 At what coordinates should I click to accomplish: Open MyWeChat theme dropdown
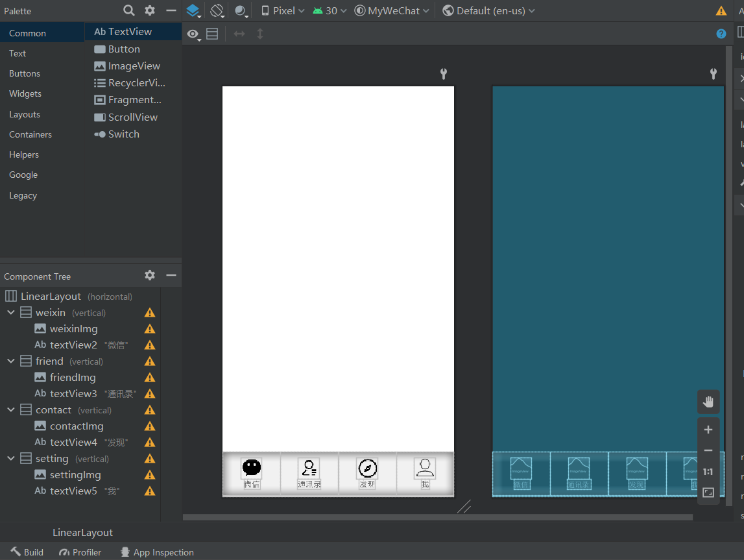pos(391,10)
